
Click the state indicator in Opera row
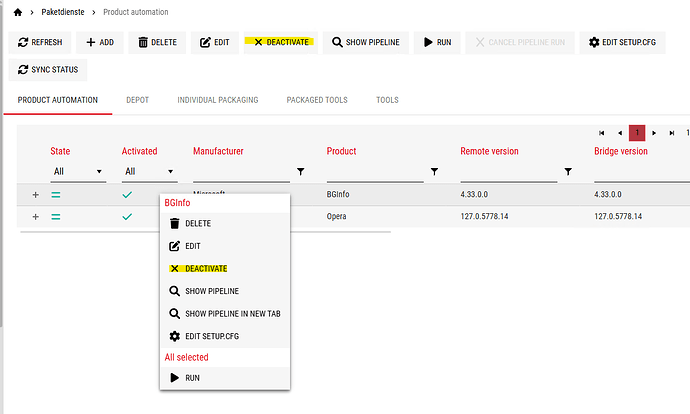click(x=56, y=217)
